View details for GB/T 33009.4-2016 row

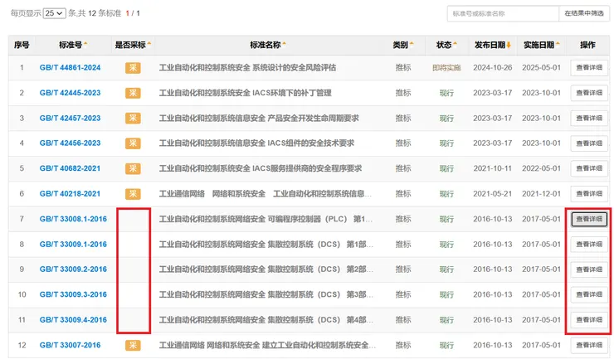589,320
